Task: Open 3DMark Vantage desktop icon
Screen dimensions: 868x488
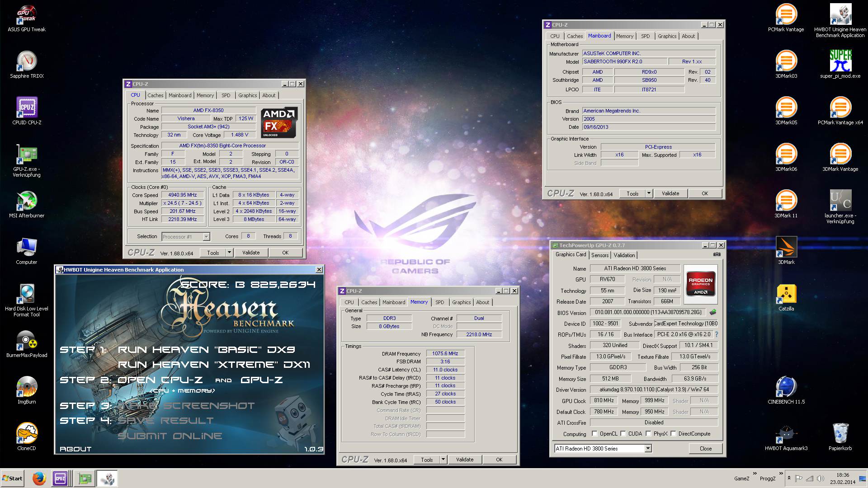Action: [x=840, y=158]
